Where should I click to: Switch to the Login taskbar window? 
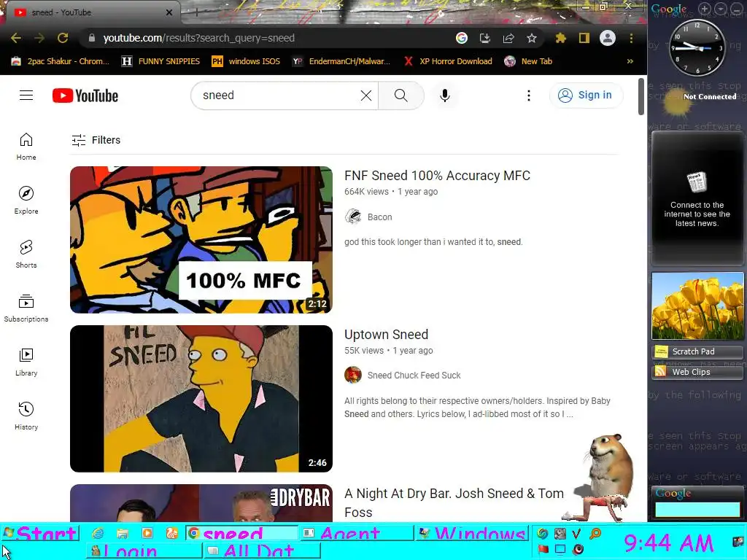[x=144, y=551]
